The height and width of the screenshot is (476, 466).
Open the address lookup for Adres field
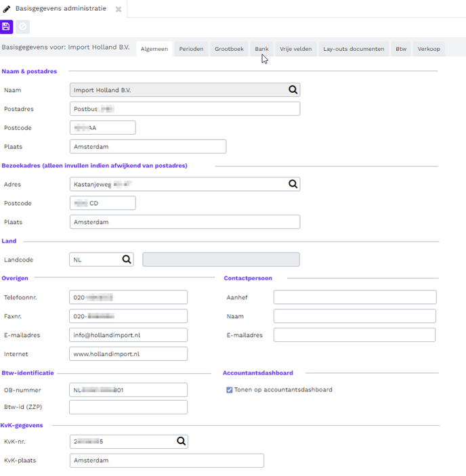293,183
